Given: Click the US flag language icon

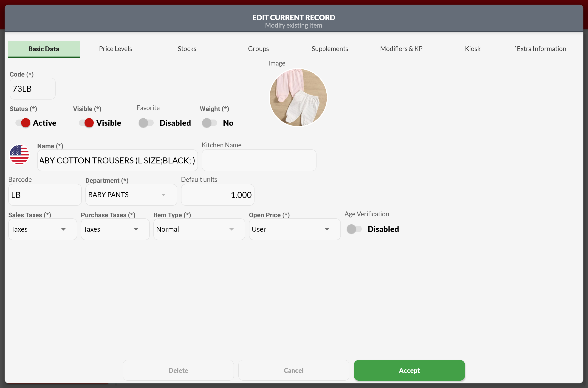Looking at the screenshot, I should click(19, 155).
